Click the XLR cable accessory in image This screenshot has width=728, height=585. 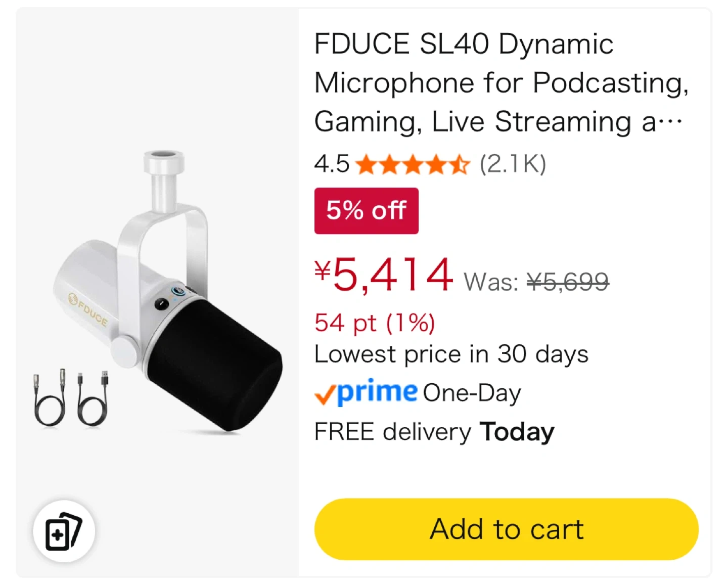[50, 397]
